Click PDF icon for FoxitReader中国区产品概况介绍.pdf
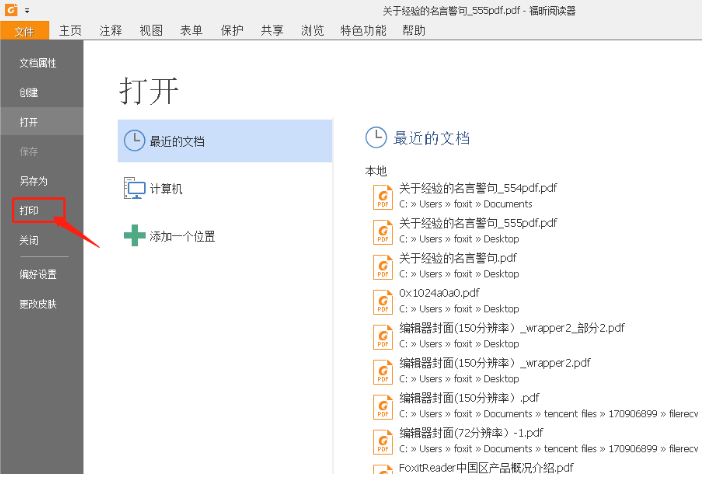This screenshot has width=706, height=480. point(383,470)
